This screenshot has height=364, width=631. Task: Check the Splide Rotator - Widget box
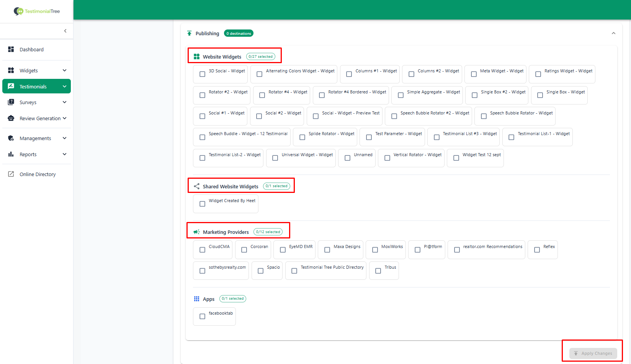[302, 137]
